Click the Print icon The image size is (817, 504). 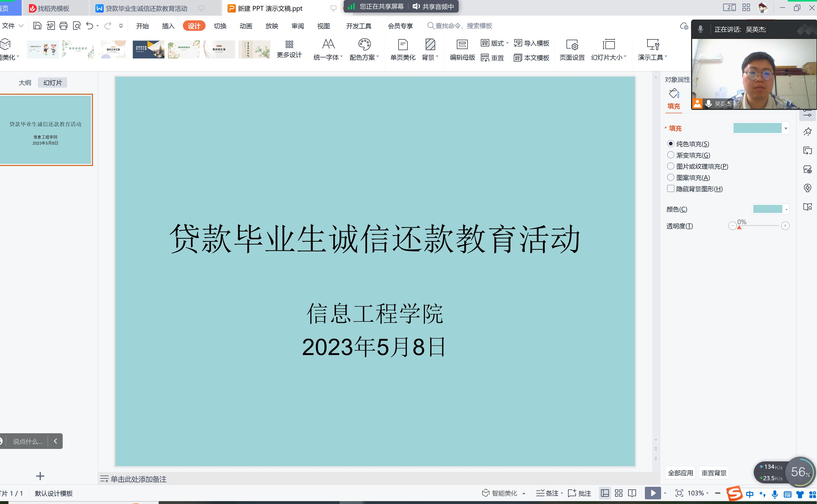pos(63,26)
